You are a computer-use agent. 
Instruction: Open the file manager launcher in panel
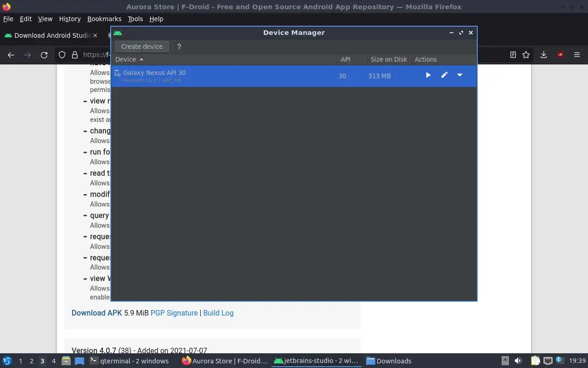pyautogui.click(x=66, y=361)
